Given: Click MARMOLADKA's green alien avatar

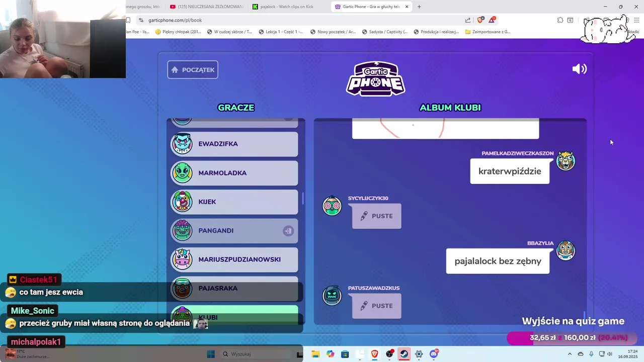Looking at the screenshot, I should pyautogui.click(x=182, y=173).
